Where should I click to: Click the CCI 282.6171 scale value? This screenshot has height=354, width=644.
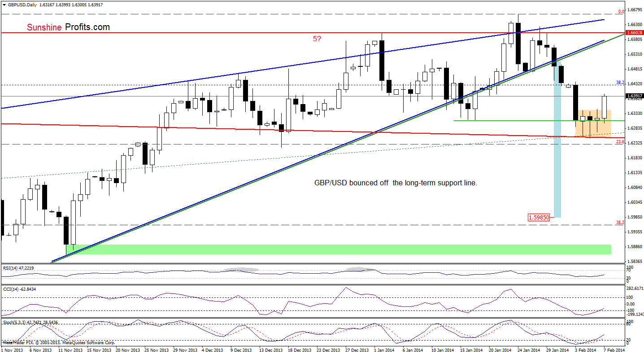coord(634,288)
